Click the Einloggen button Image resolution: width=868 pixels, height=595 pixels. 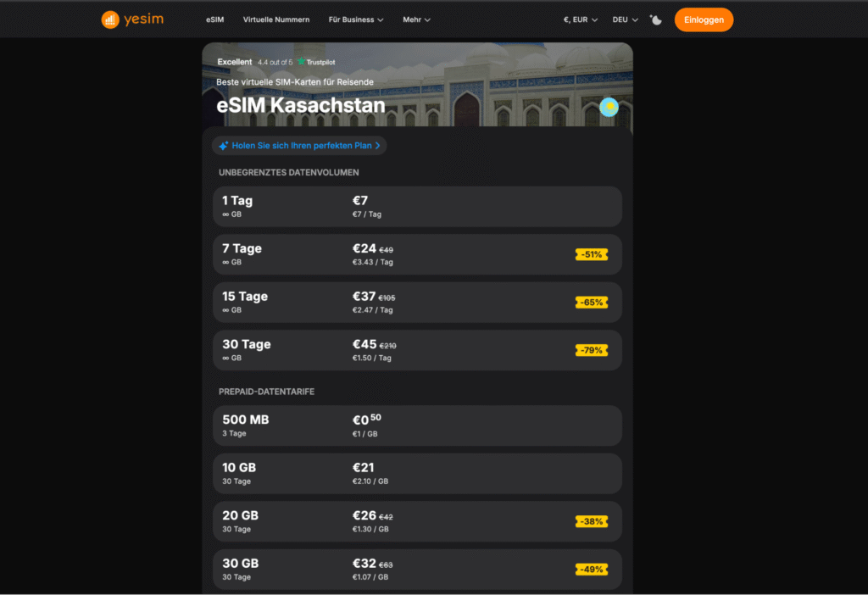point(704,19)
